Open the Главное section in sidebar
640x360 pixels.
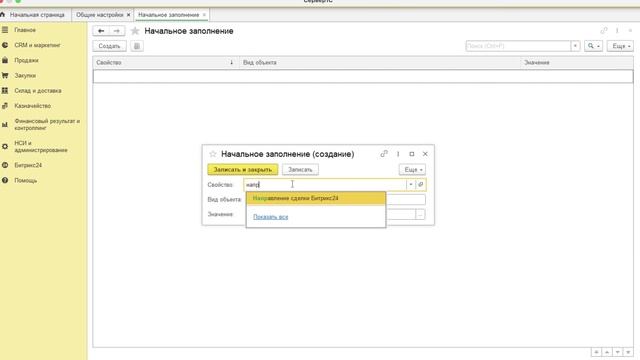pyautogui.click(x=24, y=30)
